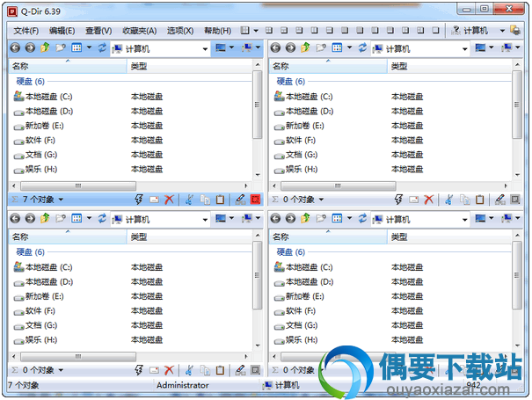This screenshot has width=532, height=400.
Task: Refresh the bottom-left pane
Action: click(x=102, y=218)
